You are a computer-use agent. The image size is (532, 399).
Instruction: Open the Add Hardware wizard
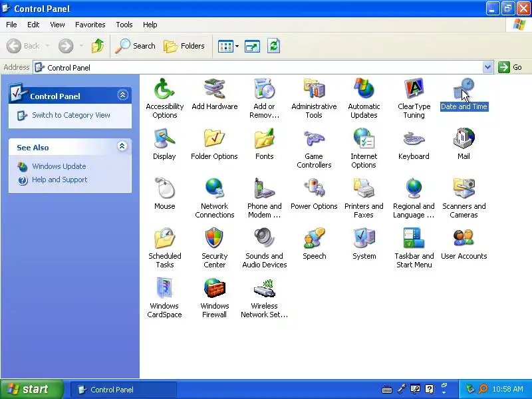click(214, 94)
